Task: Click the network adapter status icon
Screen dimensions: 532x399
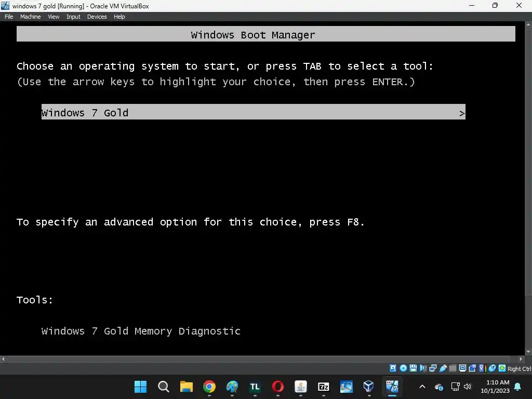Action: (x=433, y=368)
